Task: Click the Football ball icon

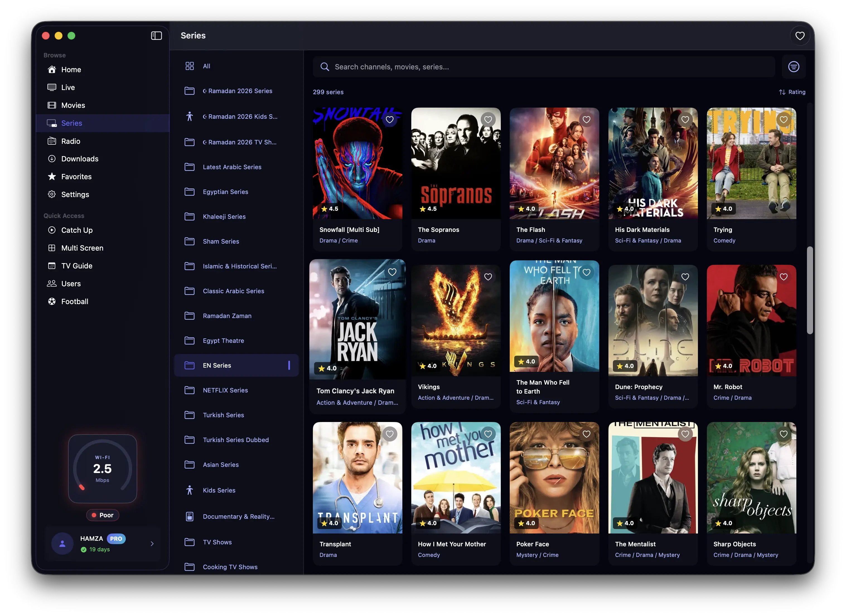Action: 52,301
